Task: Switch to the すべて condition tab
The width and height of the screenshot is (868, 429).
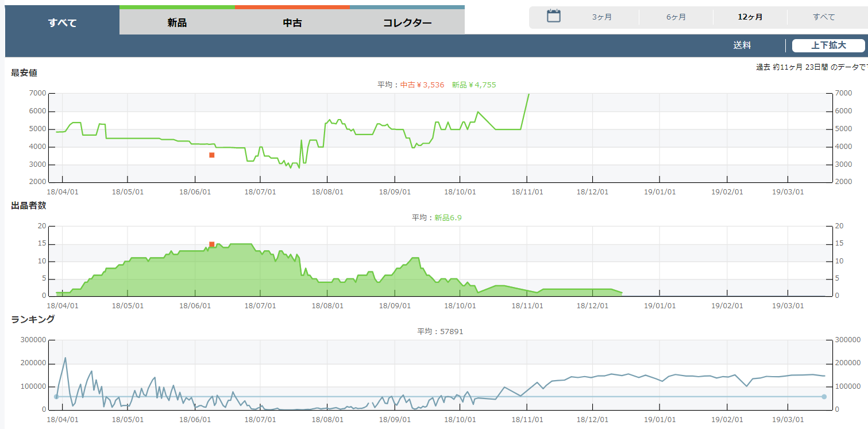Action: [x=62, y=23]
